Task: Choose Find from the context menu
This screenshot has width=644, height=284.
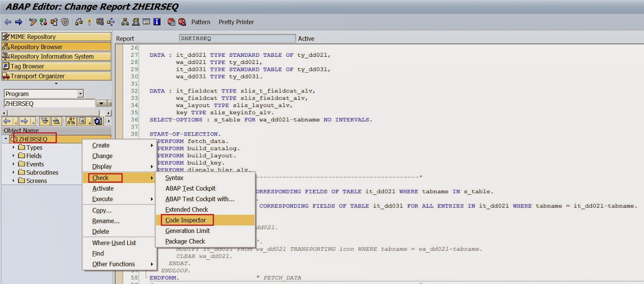Action: pos(119,253)
